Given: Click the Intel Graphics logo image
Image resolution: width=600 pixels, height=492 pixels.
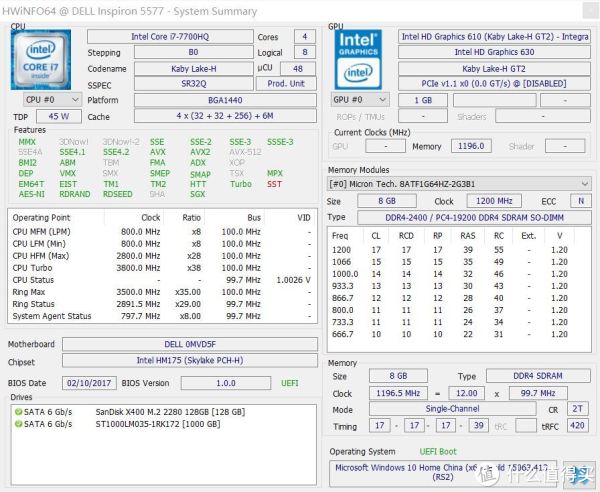Looking at the screenshot, I should (358, 60).
